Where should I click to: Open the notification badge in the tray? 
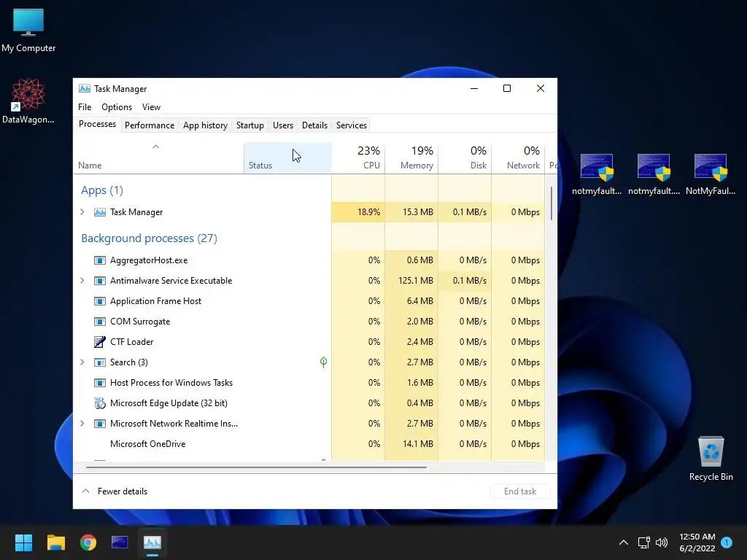click(x=727, y=542)
